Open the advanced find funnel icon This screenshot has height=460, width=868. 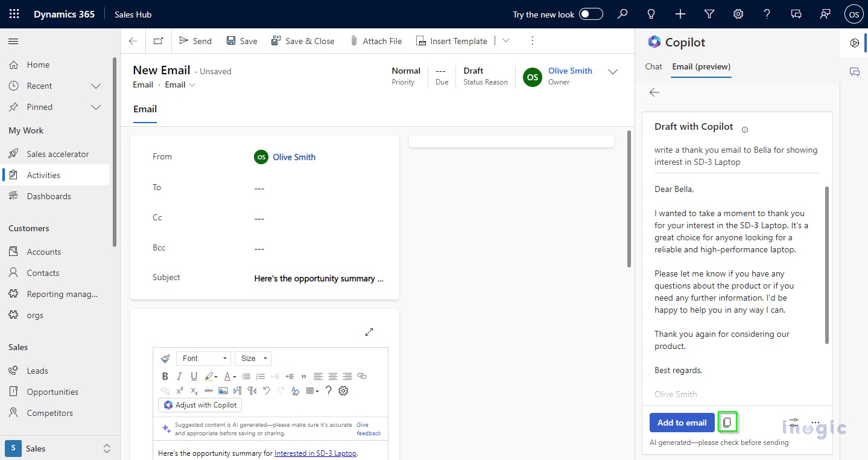(x=709, y=14)
